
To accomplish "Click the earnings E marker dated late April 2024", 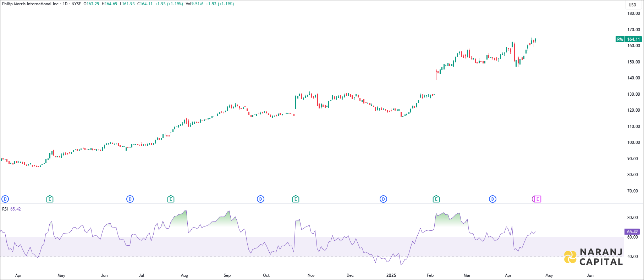I will (x=50, y=199).
